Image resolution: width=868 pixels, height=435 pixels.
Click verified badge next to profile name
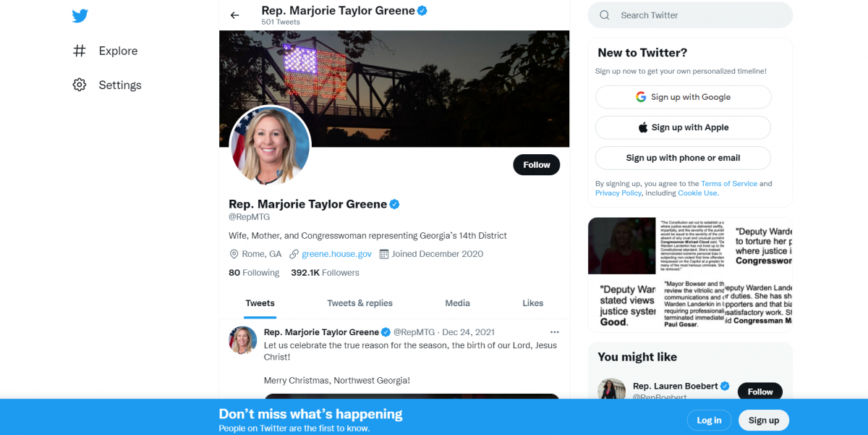click(x=394, y=205)
